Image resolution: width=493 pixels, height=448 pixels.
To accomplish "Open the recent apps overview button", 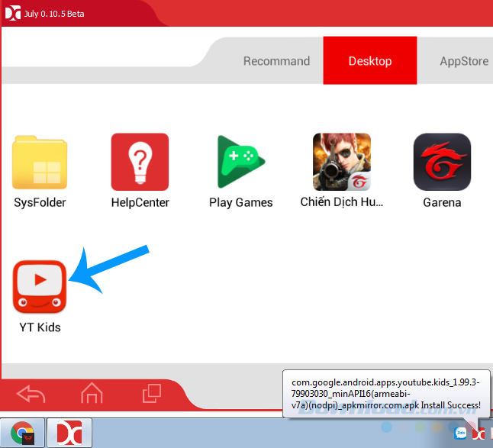I will (x=152, y=393).
